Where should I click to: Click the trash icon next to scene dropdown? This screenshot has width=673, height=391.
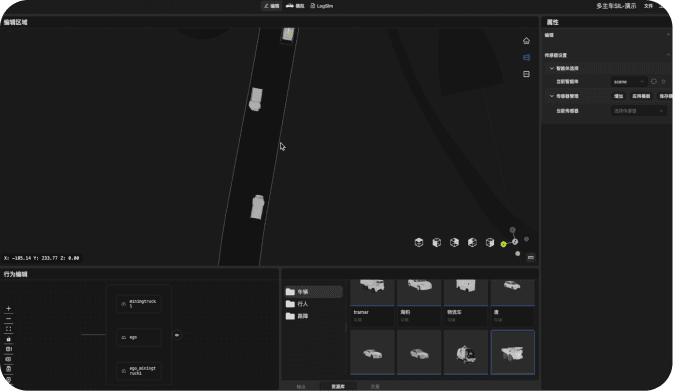(664, 82)
